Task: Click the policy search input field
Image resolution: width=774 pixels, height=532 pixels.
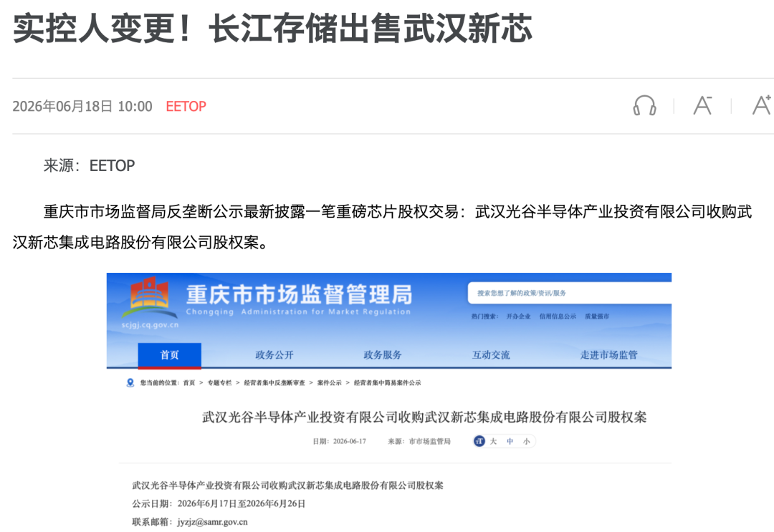Action: [x=570, y=293]
